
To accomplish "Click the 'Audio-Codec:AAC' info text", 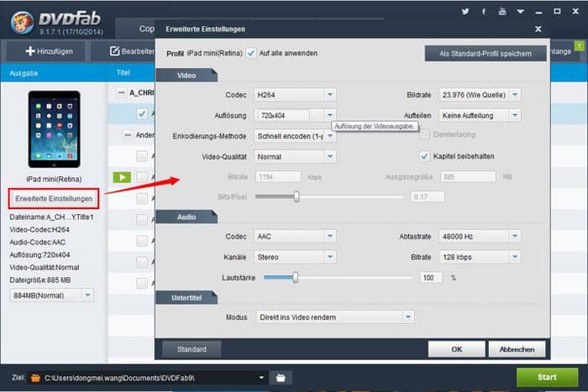I will [x=38, y=242].
